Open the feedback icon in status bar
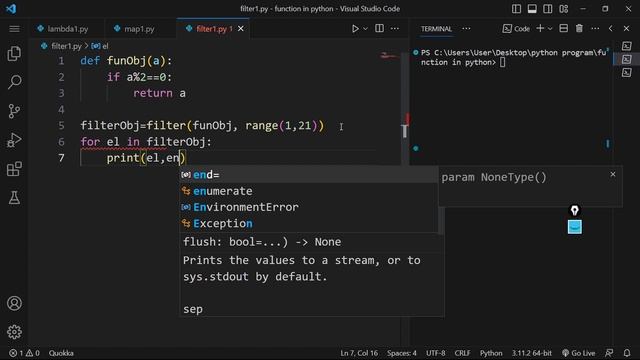 (609, 353)
